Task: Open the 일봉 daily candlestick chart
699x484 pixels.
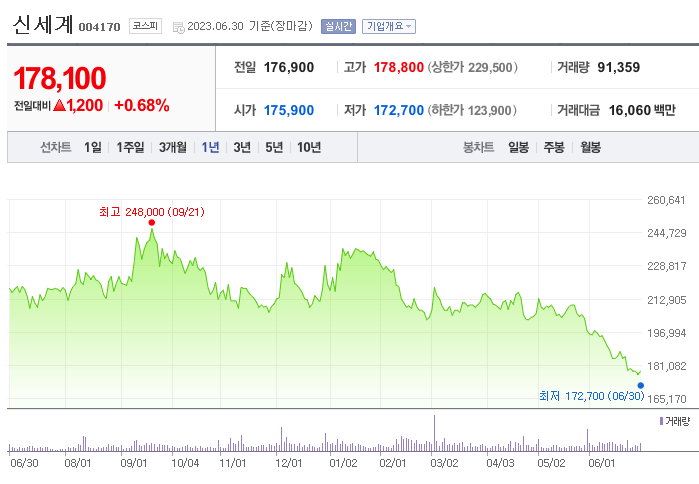Action: click(x=518, y=147)
